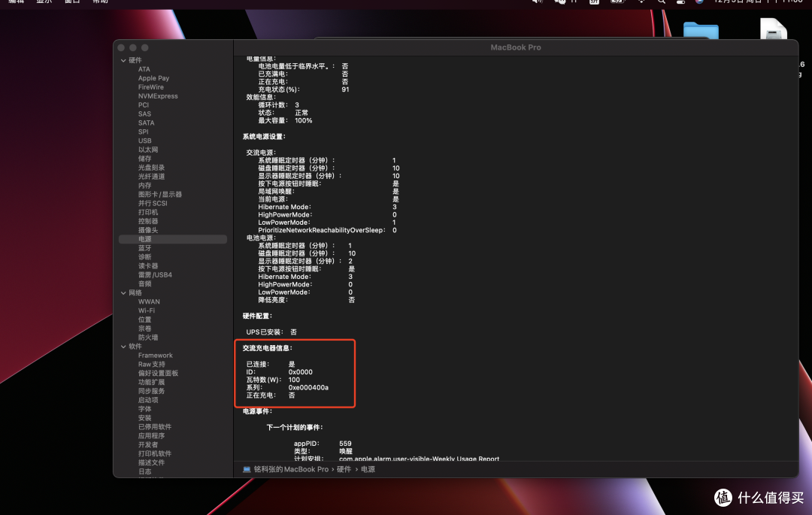812x515 pixels.
Task: Select the highlighted 电源 sidebar item
Action: point(172,239)
